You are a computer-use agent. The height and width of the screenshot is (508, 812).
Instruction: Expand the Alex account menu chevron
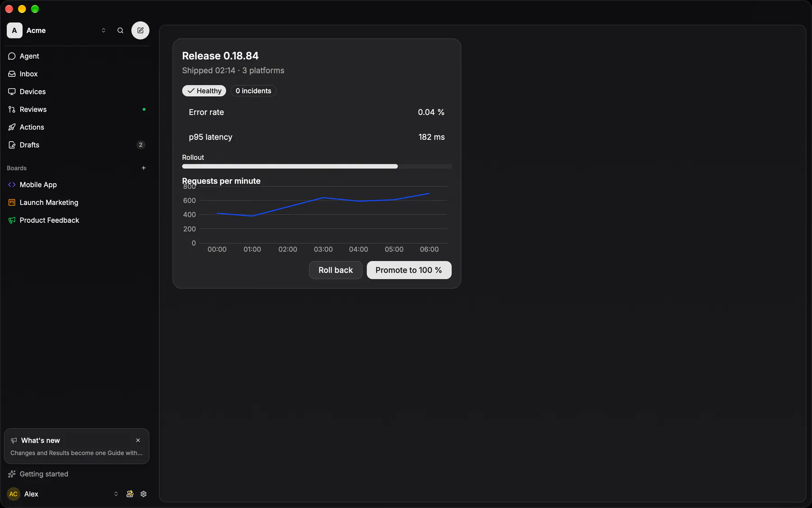pyautogui.click(x=116, y=494)
